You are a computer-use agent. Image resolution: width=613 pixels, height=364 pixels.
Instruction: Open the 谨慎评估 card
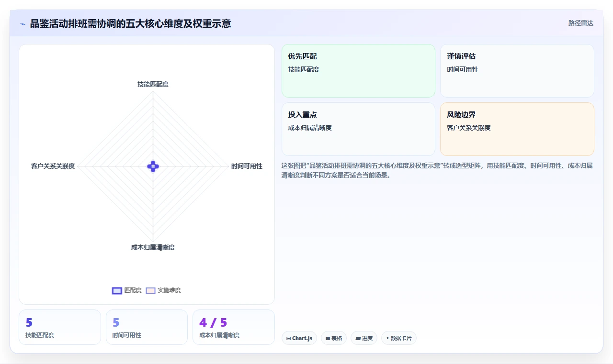[517, 71]
